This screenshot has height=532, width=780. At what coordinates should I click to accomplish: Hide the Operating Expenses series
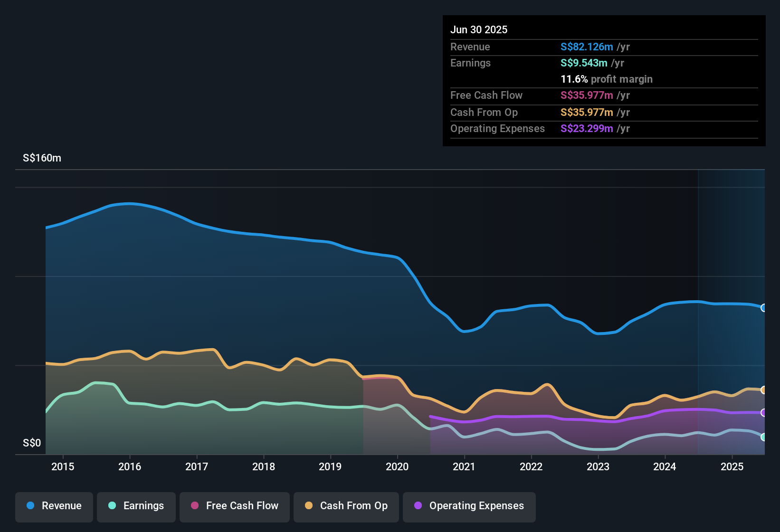click(x=469, y=506)
